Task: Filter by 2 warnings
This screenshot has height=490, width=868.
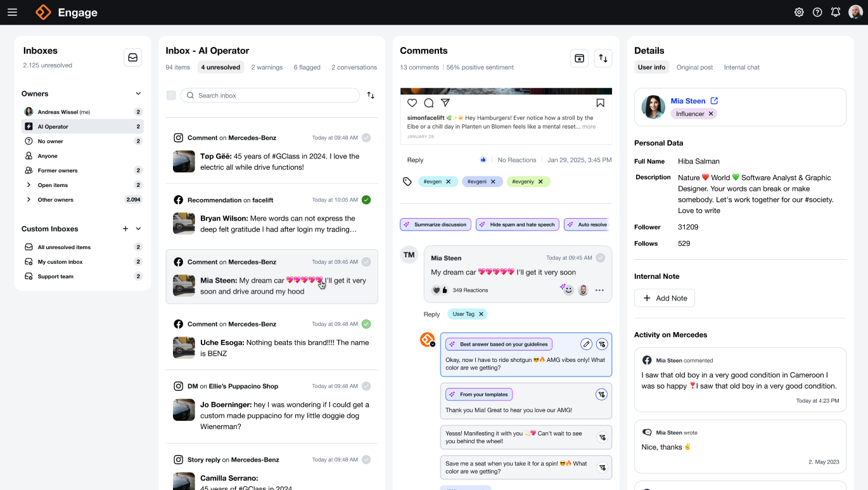Action: pos(267,67)
